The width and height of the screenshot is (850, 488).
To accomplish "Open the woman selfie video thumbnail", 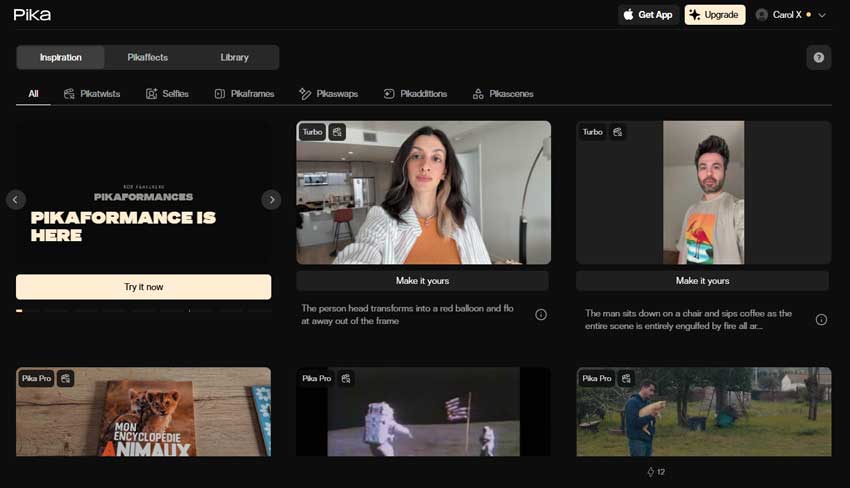I will 423,192.
